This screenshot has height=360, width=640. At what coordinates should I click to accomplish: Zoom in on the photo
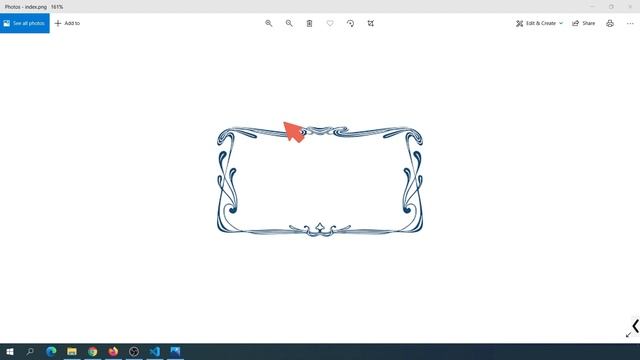click(269, 23)
